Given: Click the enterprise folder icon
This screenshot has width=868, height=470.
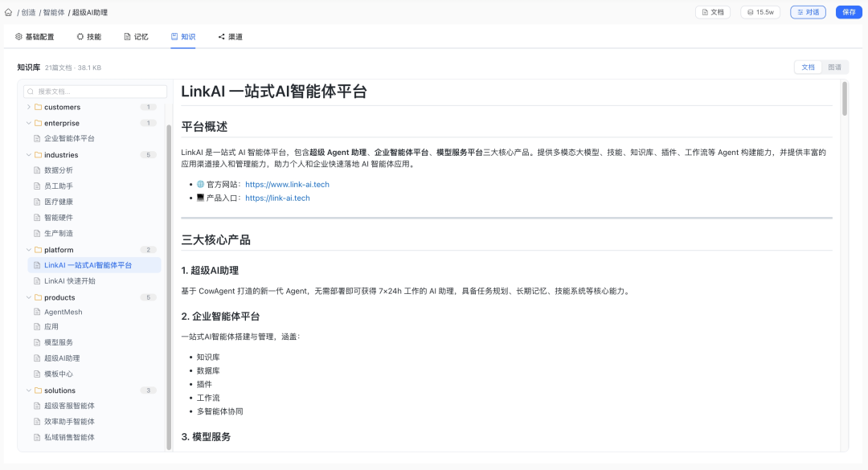Looking at the screenshot, I should (39, 123).
